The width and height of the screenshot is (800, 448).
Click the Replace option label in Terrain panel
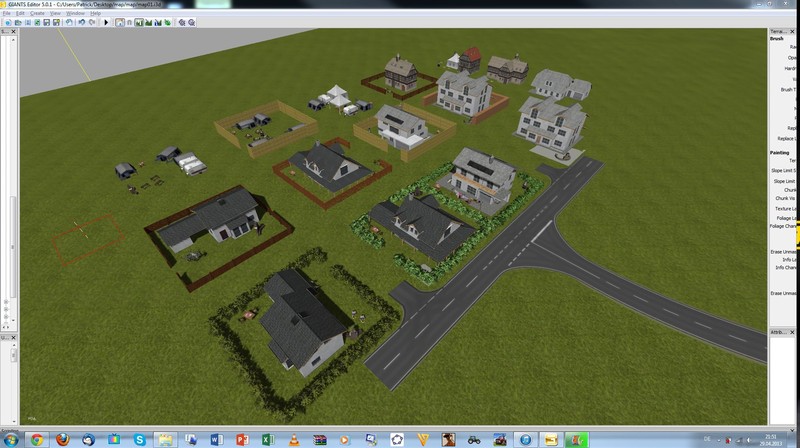(786, 138)
